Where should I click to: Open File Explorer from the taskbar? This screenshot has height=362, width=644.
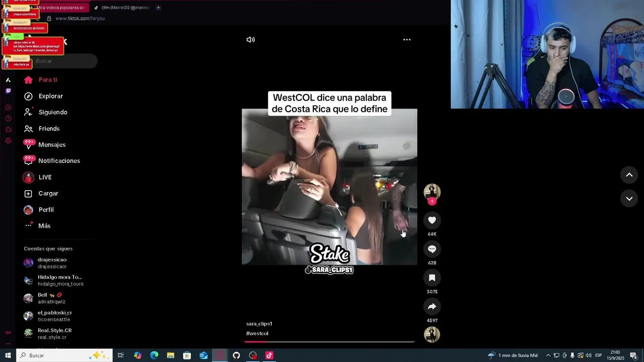tap(171, 355)
